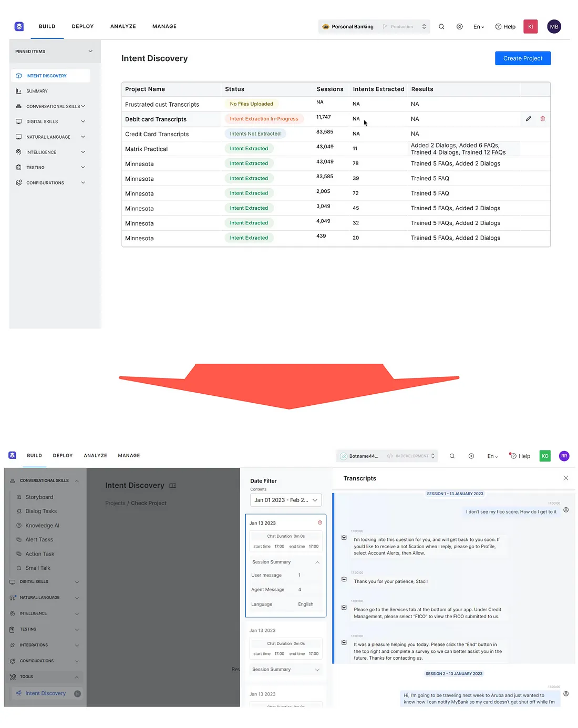Open the Analyze tab at the top
Image resolution: width=578 pixels, height=728 pixels.
coord(123,26)
